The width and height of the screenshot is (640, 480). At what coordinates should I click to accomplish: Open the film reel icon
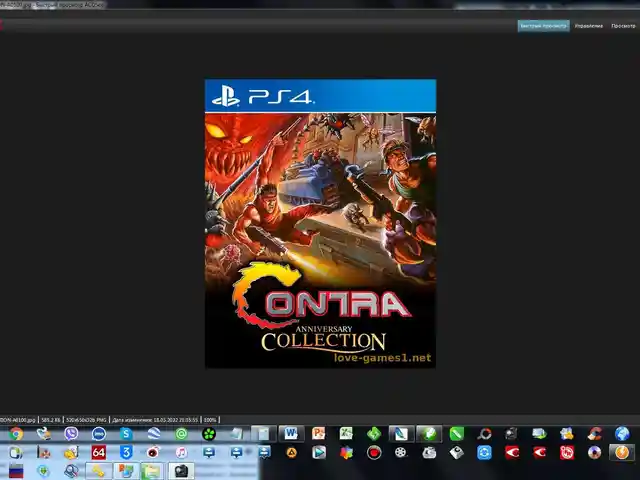(x=401, y=452)
